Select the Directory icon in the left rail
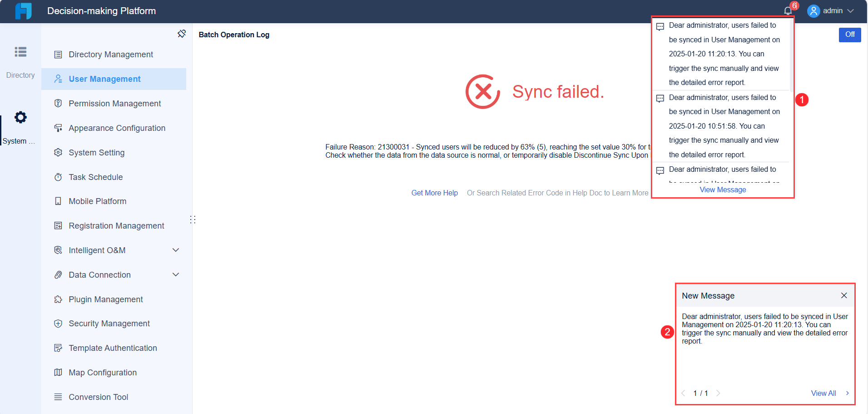The image size is (868, 414). click(20, 52)
